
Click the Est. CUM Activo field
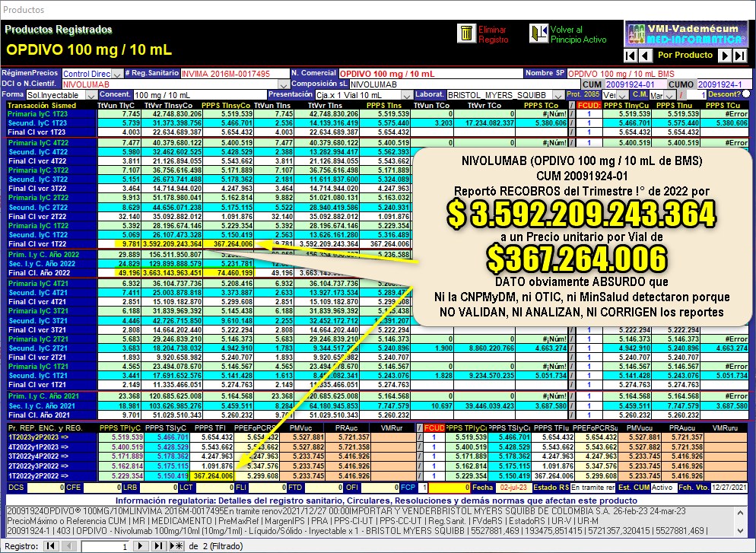(x=663, y=488)
